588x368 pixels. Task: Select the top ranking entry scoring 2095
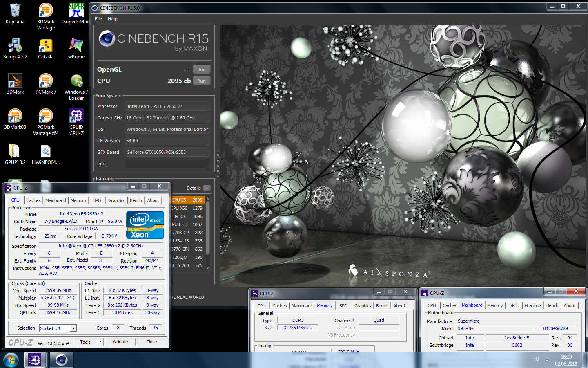[x=187, y=200]
